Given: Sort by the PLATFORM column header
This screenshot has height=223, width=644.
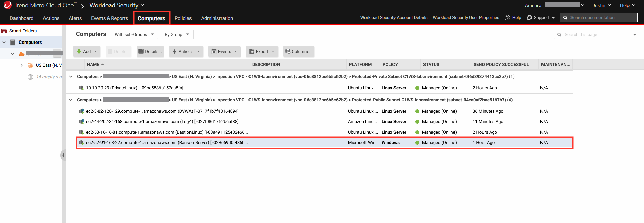Looking at the screenshot, I should 360,64.
